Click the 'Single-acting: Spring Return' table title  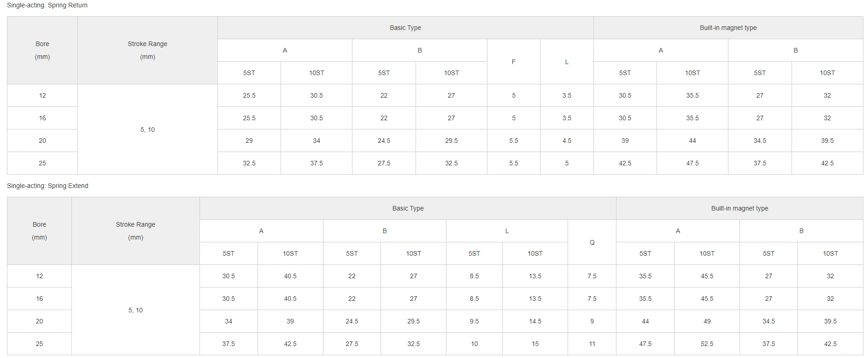tap(47, 6)
